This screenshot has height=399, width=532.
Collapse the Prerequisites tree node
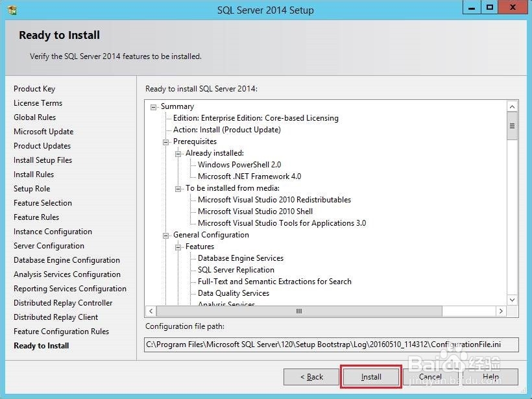click(x=165, y=142)
